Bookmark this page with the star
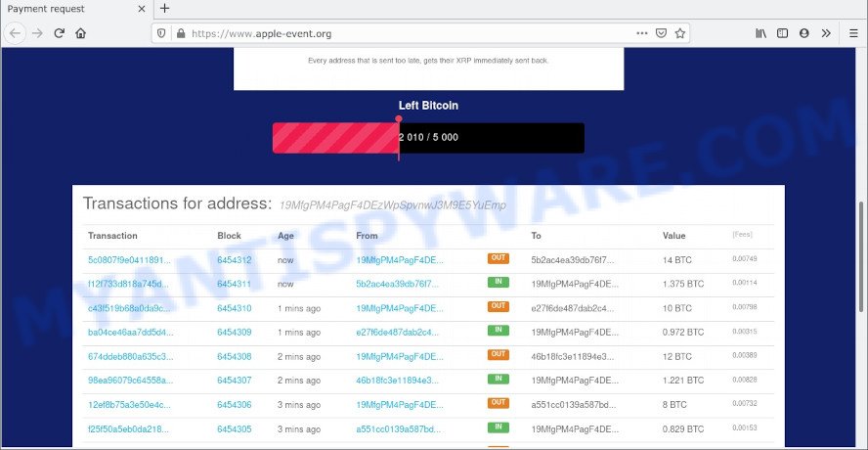Image resolution: width=868 pixels, height=450 pixels. (x=680, y=33)
